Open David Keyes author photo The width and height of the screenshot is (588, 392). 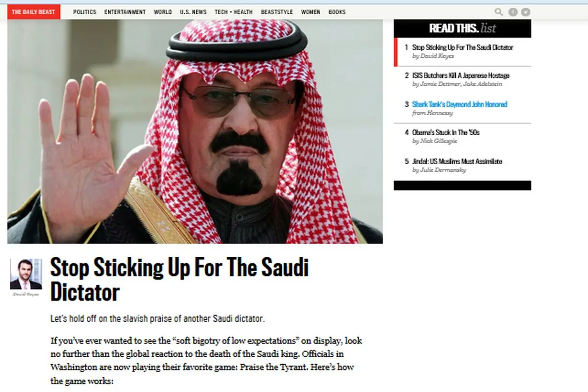tap(26, 274)
